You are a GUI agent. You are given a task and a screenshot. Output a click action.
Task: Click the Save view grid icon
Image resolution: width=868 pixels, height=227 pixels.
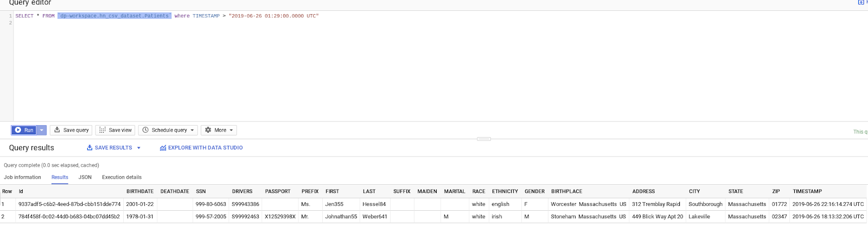(x=102, y=130)
